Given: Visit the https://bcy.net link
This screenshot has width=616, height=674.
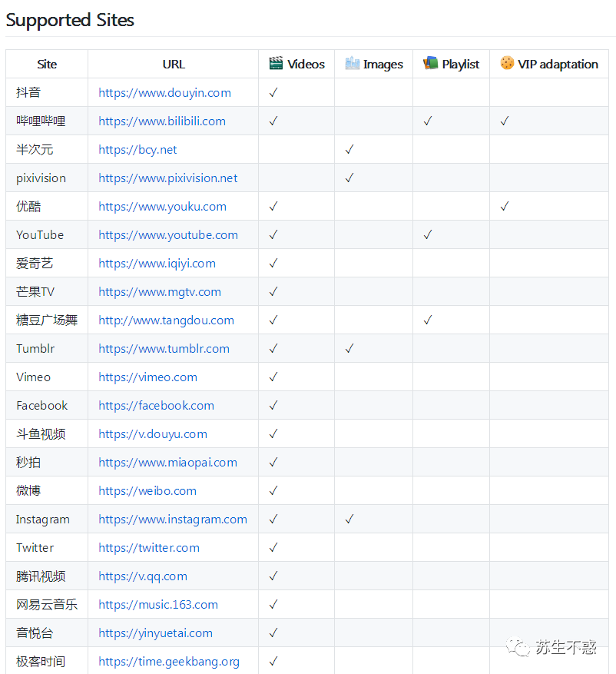Looking at the screenshot, I should pyautogui.click(x=137, y=149).
